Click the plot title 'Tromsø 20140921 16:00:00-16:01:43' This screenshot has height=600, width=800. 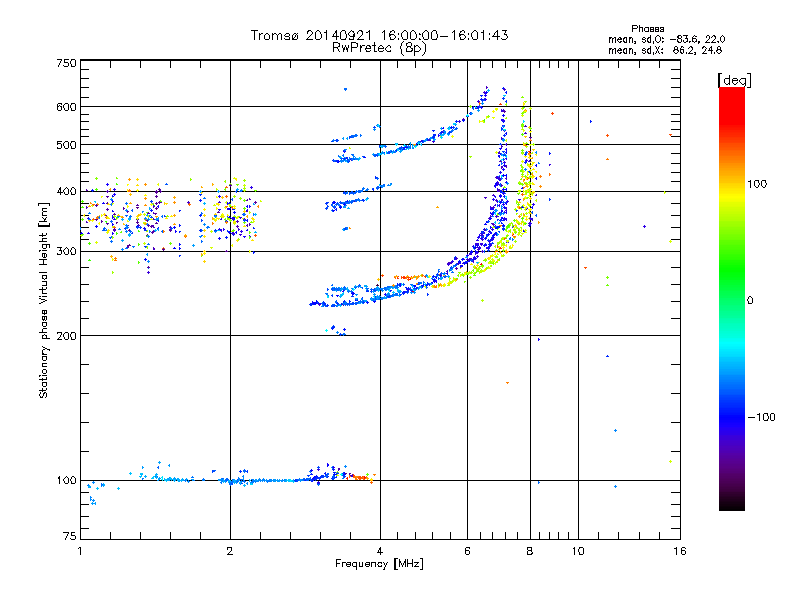379,35
